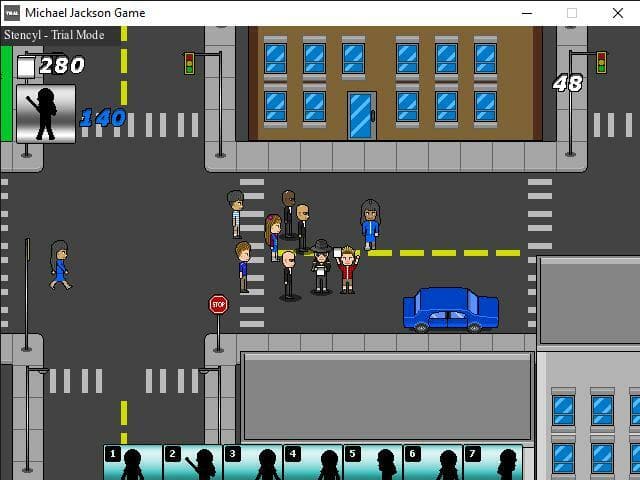
Task: Click the traffic light left of brown building
Action: pos(189,63)
